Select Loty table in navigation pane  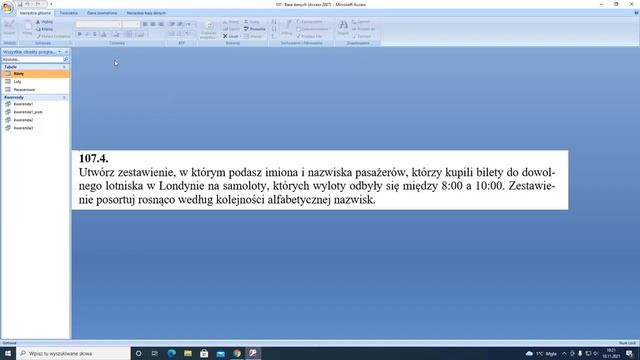tap(36, 82)
